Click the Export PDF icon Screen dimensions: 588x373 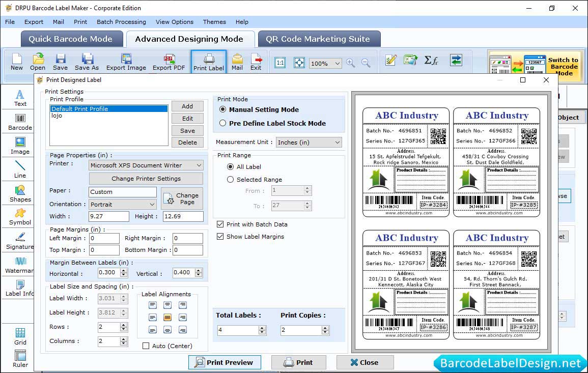point(169,62)
